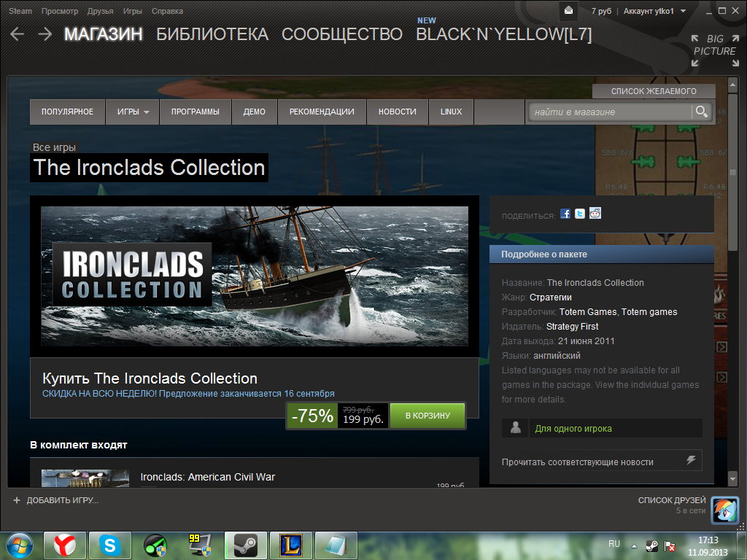Screen dimensions: 747x560
Task: Open СПИСОК ЖЕЛАЕМОГО wishlist
Action: click(654, 91)
